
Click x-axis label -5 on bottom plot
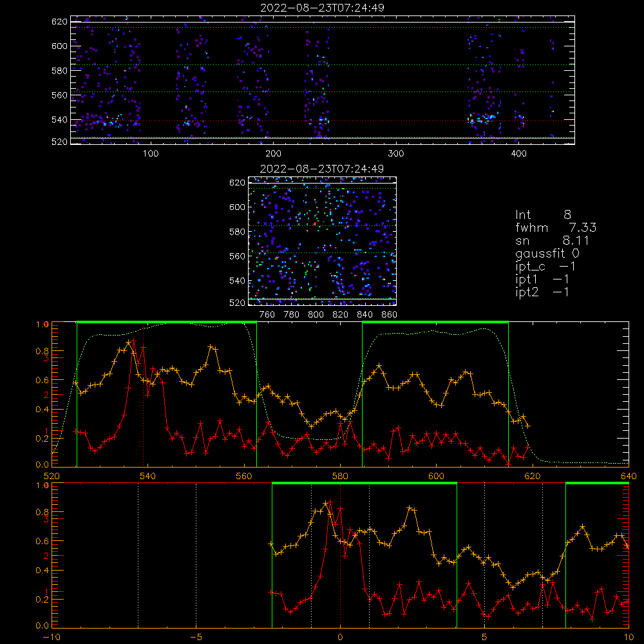196,637
